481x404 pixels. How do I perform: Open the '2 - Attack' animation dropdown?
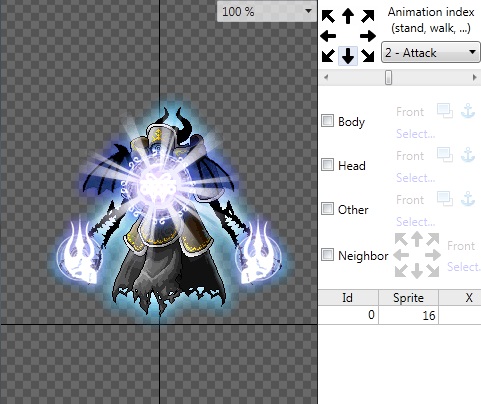click(430, 52)
